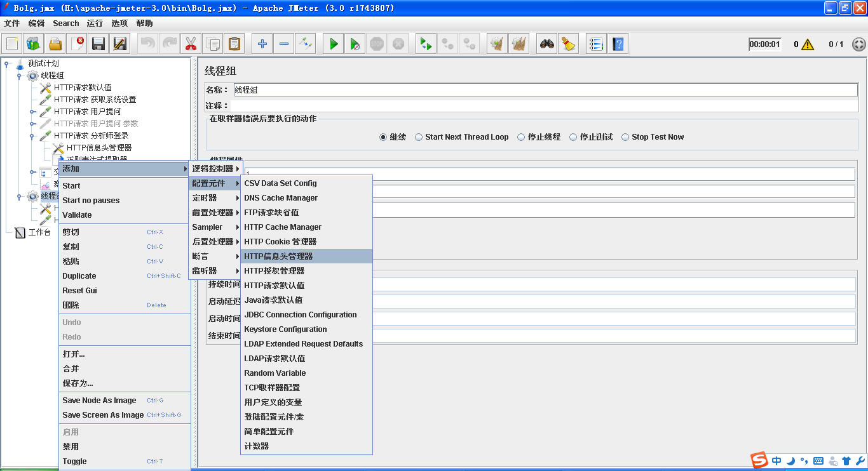Choose HTTP信息头管理器 from config menu
Viewport: 868px width, 471px height.
point(307,256)
